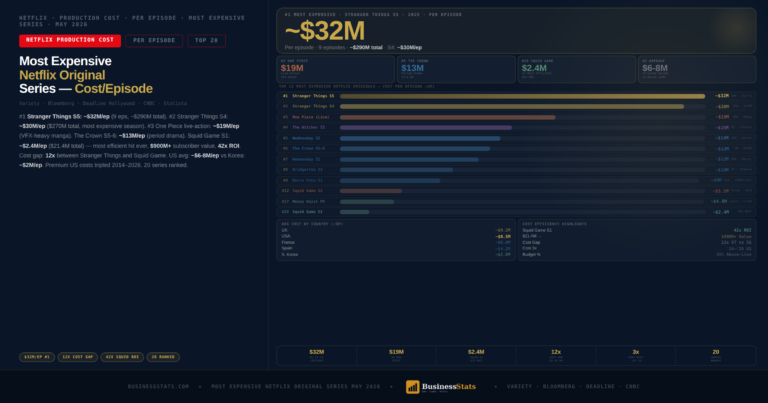Click the Money Heist P5 bar

click(367, 202)
